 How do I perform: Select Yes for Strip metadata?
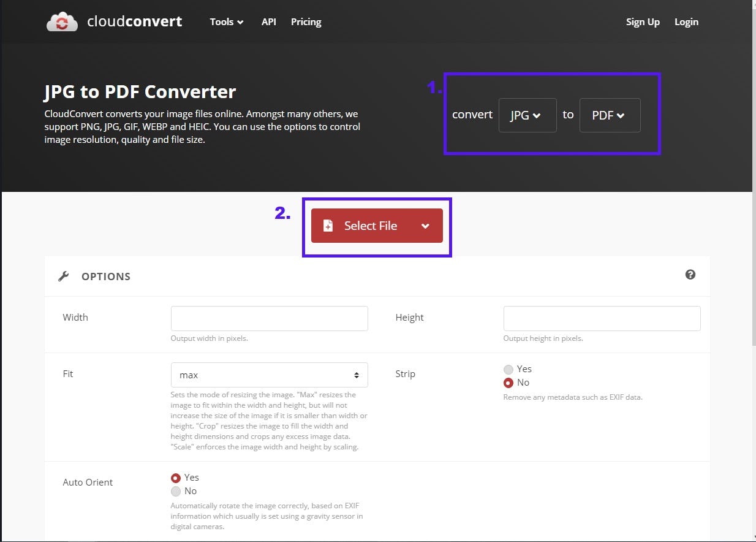coord(508,369)
